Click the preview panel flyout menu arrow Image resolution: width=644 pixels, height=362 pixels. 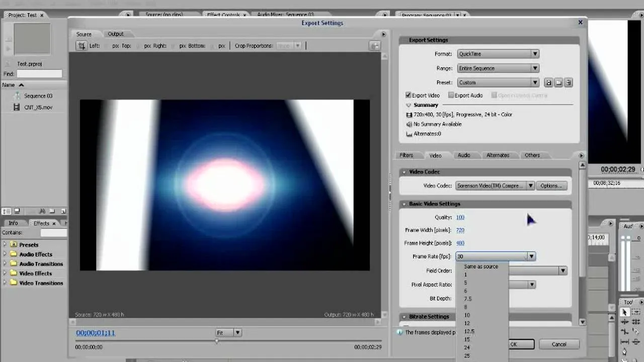383,34
